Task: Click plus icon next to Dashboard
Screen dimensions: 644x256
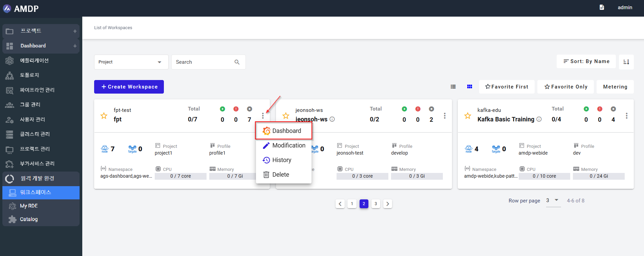Action: [x=75, y=46]
